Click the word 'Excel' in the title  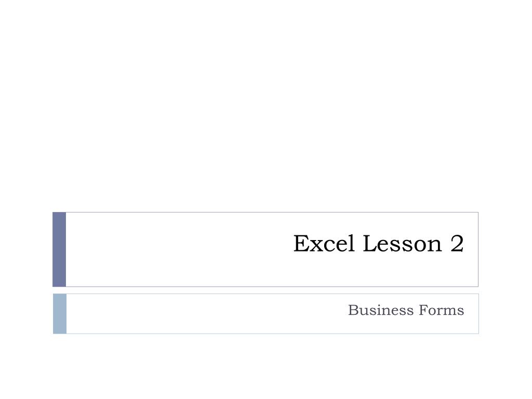[324, 243]
